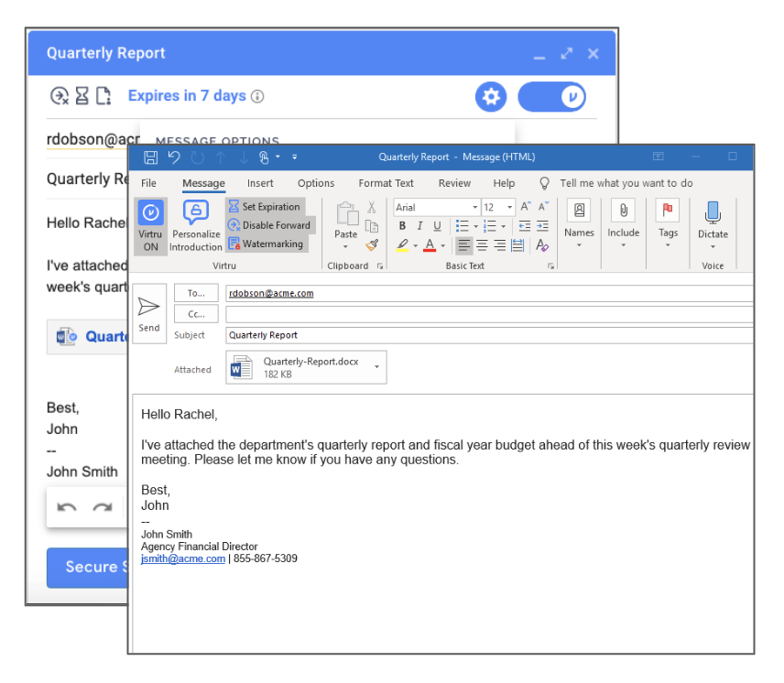Toggle left text alignment
The width and height of the screenshot is (784, 683).
[x=464, y=245]
